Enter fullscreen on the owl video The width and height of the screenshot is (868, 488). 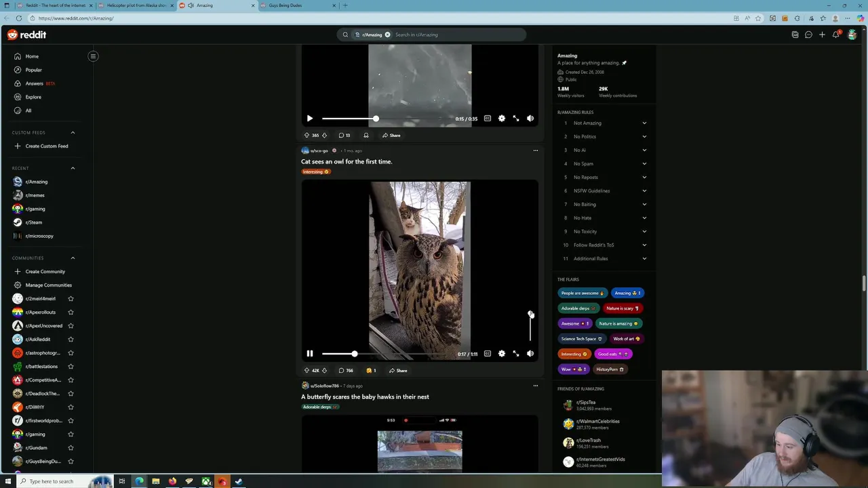click(516, 354)
